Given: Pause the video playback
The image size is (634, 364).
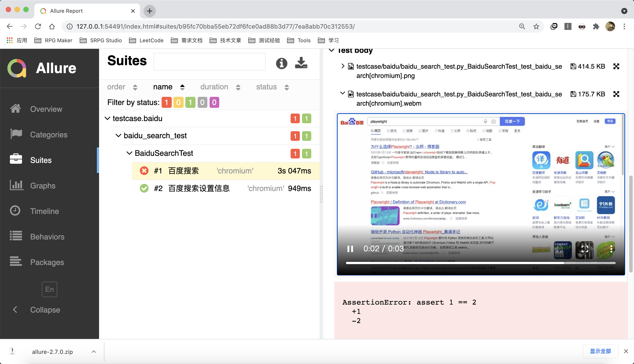Looking at the screenshot, I should tap(350, 249).
